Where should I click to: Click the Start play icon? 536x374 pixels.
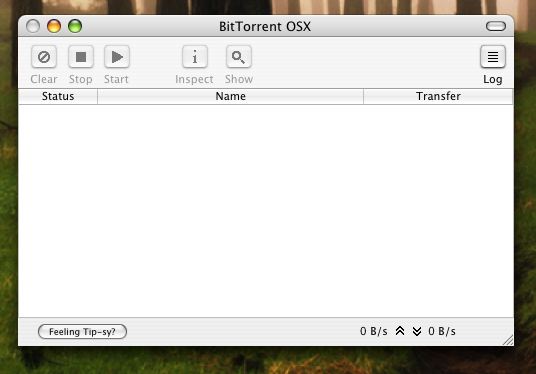[117, 57]
